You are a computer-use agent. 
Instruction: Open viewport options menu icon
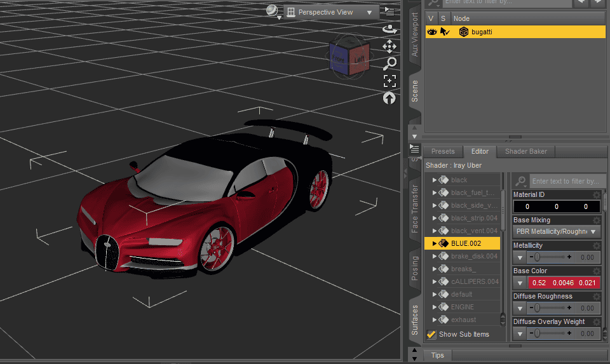click(389, 11)
